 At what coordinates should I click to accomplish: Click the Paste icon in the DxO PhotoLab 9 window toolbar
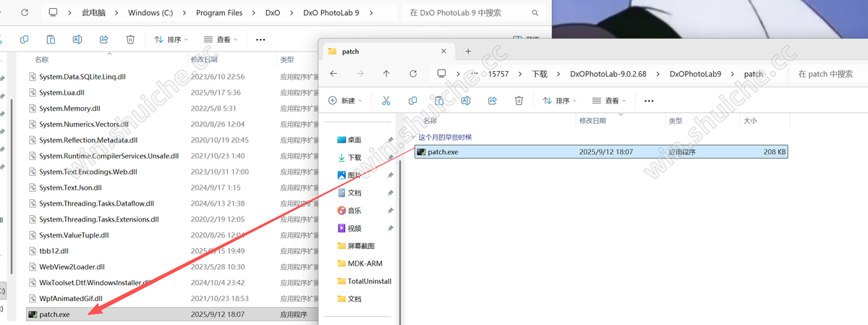coord(51,40)
